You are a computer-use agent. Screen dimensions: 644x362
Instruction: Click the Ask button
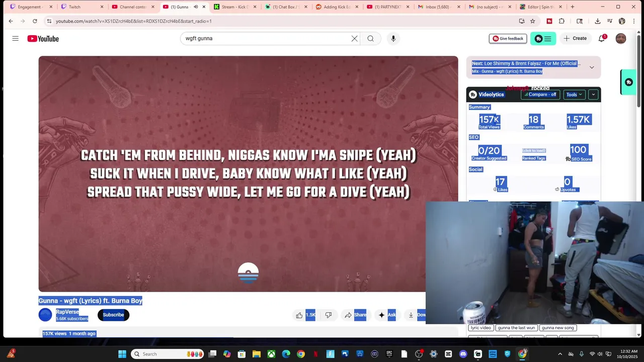pyautogui.click(x=387, y=315)
